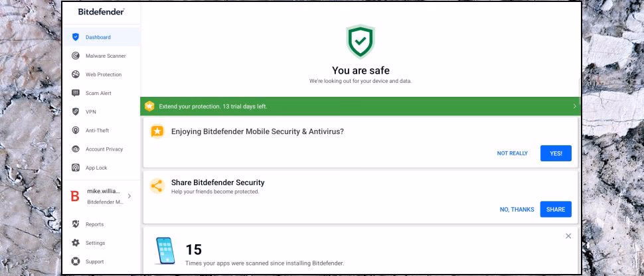Viewport: 644px width, 276px height.
Task: Go to Web Protection menu item
Action: 104,74
